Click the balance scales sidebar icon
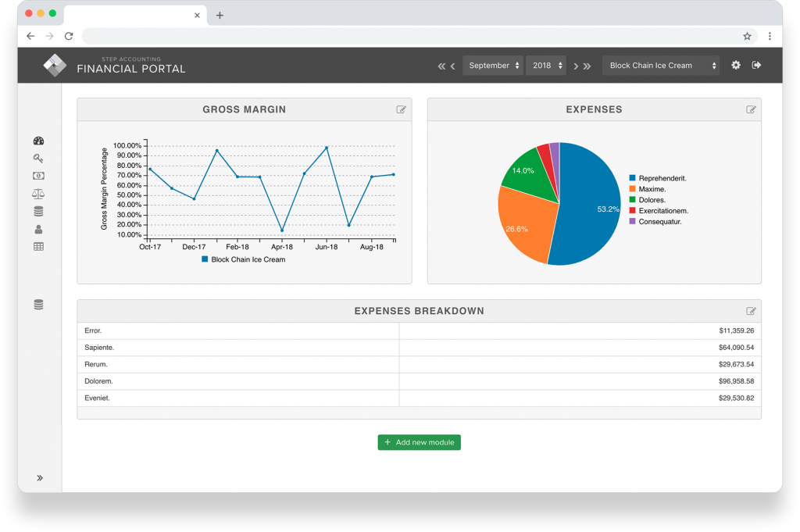This screenshot has width=800, height=532. tap(38, 194)
